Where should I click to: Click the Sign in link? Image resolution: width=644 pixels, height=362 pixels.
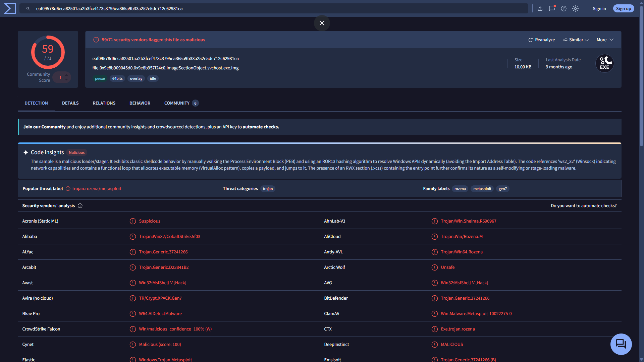pyautogui.click(x=599, y=9)
